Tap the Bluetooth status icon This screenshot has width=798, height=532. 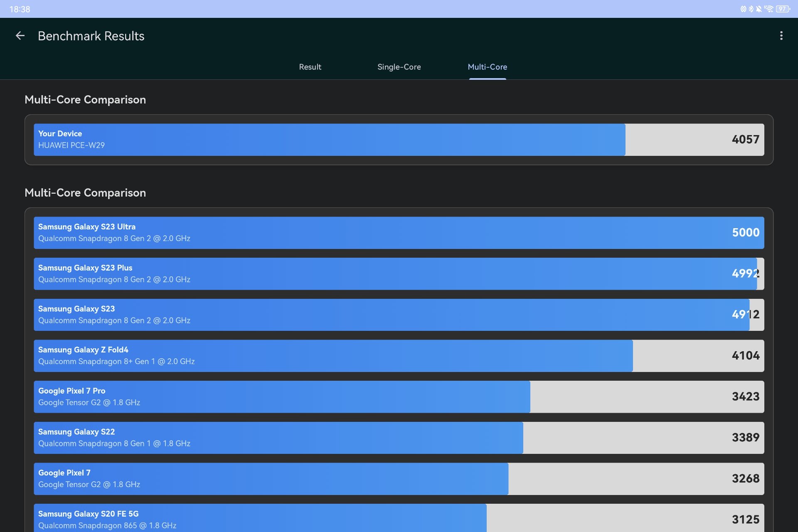click(x=751, y=9)
